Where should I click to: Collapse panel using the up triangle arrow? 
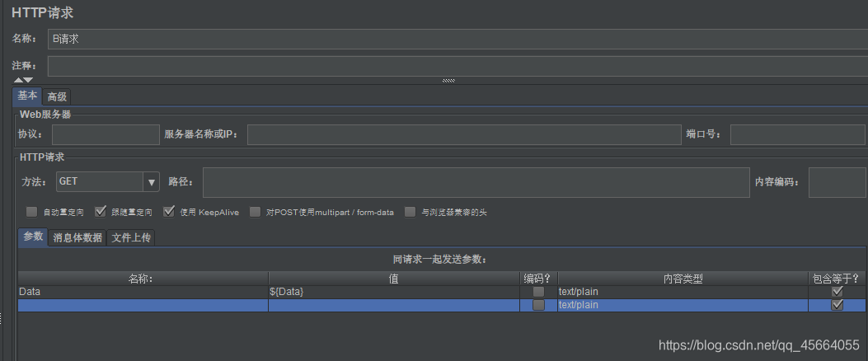click(18, 80)
